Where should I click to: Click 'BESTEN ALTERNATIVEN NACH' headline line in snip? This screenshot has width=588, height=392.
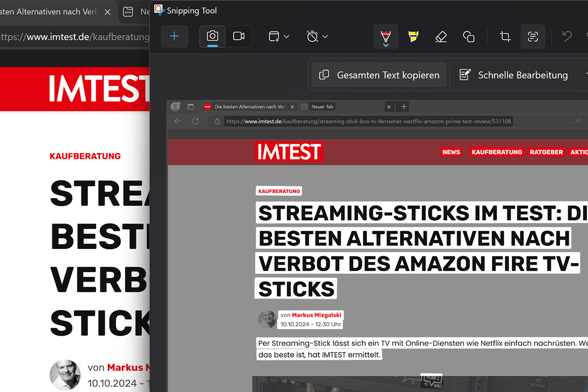point(413,239)
